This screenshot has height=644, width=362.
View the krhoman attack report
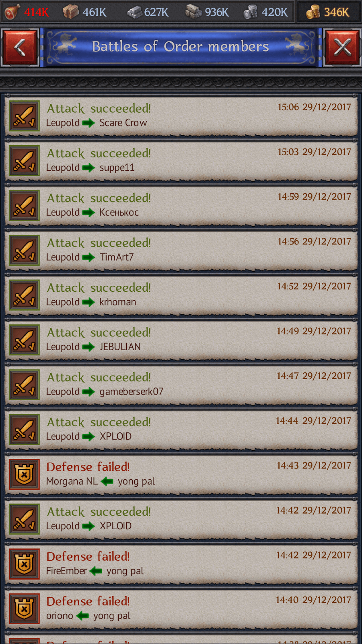point(181,295)
